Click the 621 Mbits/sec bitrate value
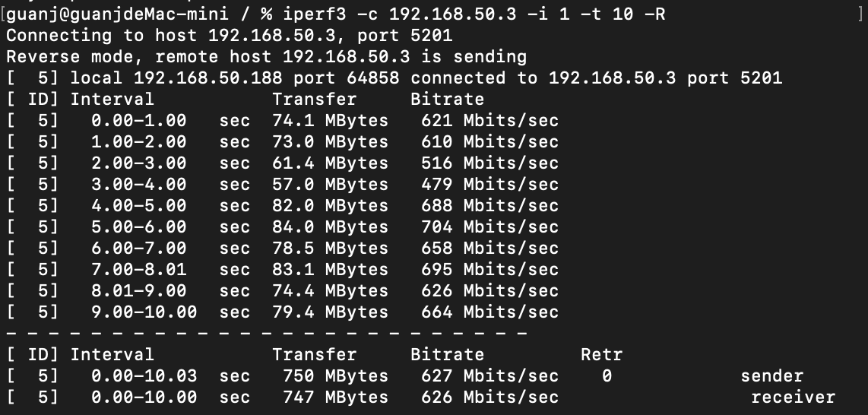This screenshot has height=415, width=868. pyautogui.click(x=489, y=120)
